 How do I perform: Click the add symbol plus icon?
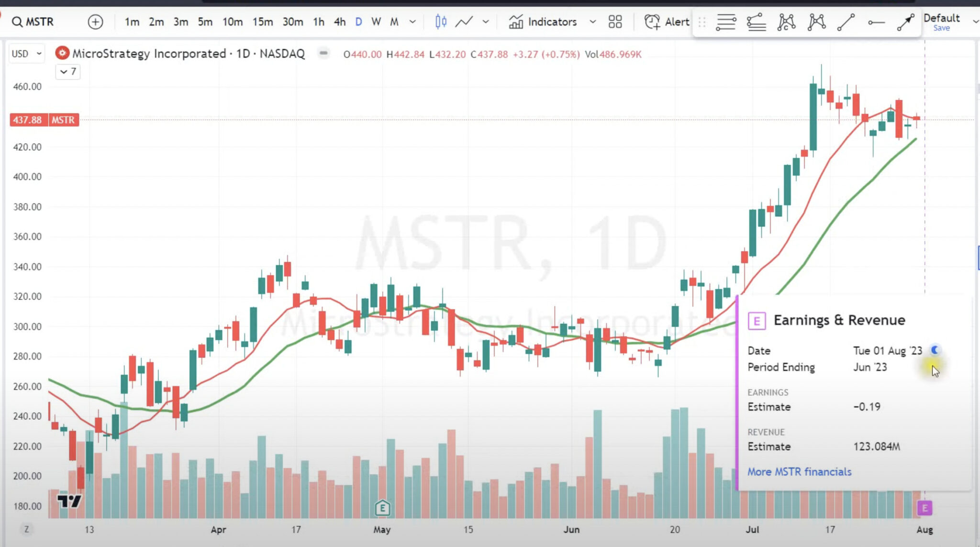click(95, 22)
